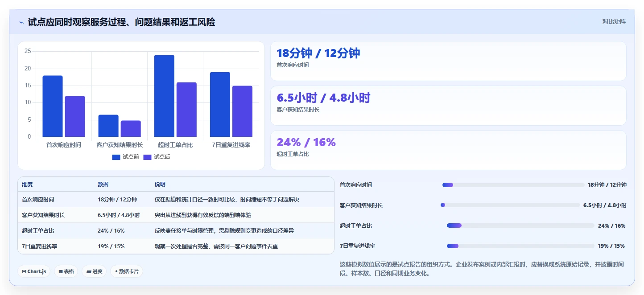Click the 客户获知结果时长 label in the progress list

(x=361, y=205)
